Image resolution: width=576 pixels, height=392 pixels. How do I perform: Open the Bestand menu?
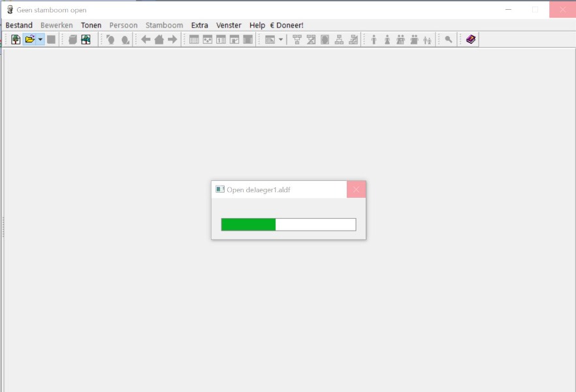click(19, 25)
